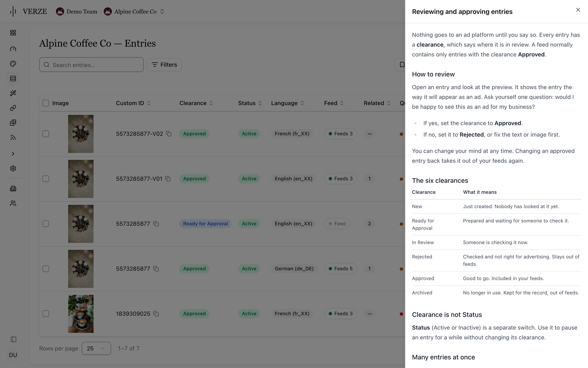Open the rows per page 25 dropdown
This screenshot has height=368, width=588.
click(96, 348)
